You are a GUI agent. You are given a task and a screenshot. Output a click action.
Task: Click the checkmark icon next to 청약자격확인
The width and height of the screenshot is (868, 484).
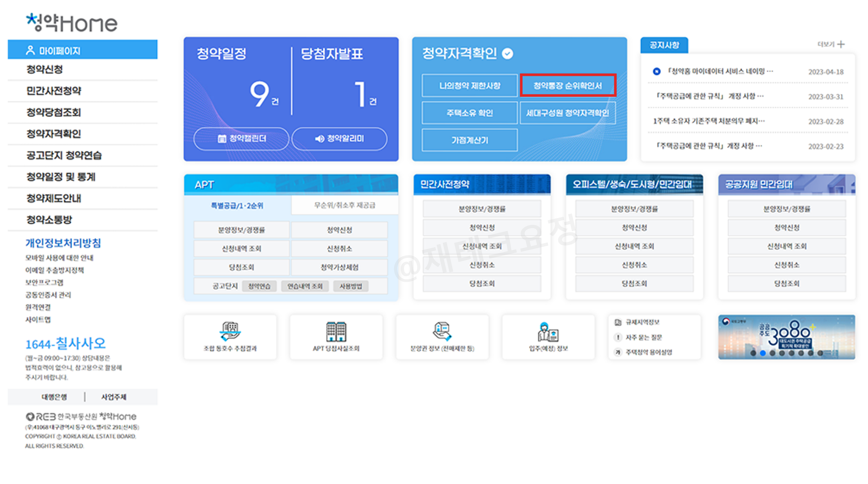(507, 53)
